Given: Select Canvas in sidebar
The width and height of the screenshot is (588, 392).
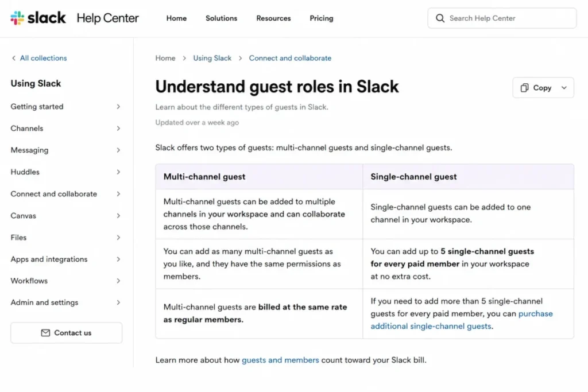Looking at the screenshot, I should (x=23, y=216).
